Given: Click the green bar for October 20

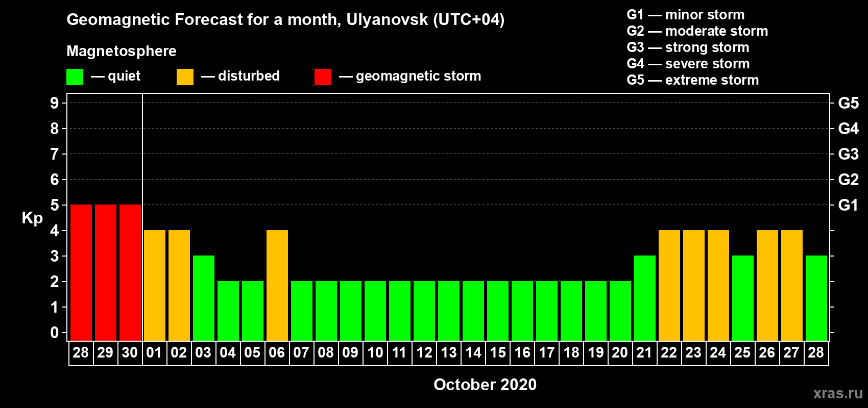Looking at the screenshot, I should pyautogui.click(x=620, y=311).
